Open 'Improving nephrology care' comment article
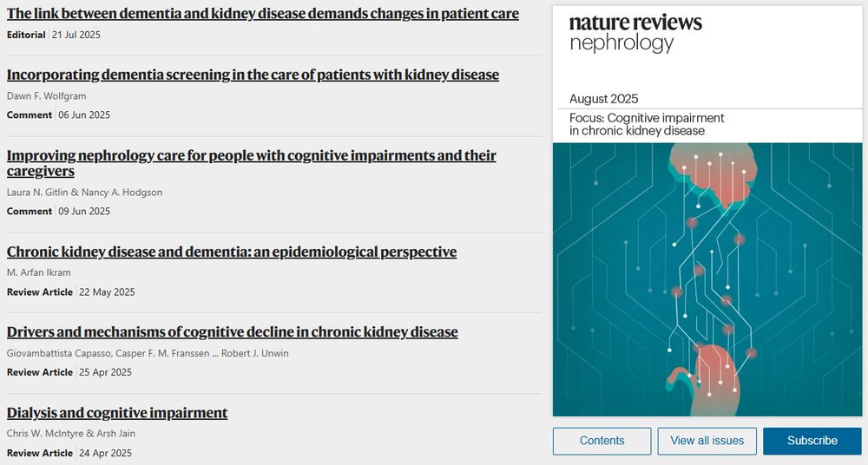Image resolution: width=868 pixels, height=465 pixels. click(x=252, y=163)
